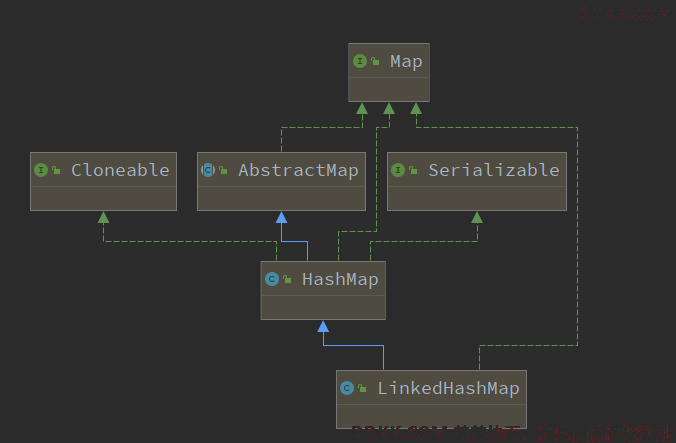Click the visibility lock icon on LinkedHashMap node
The width and height of the screenshot is (676, 443).
[362, 388]
